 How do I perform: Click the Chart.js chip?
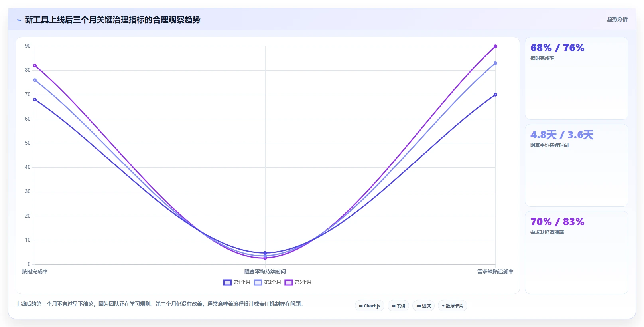[370, 306]
